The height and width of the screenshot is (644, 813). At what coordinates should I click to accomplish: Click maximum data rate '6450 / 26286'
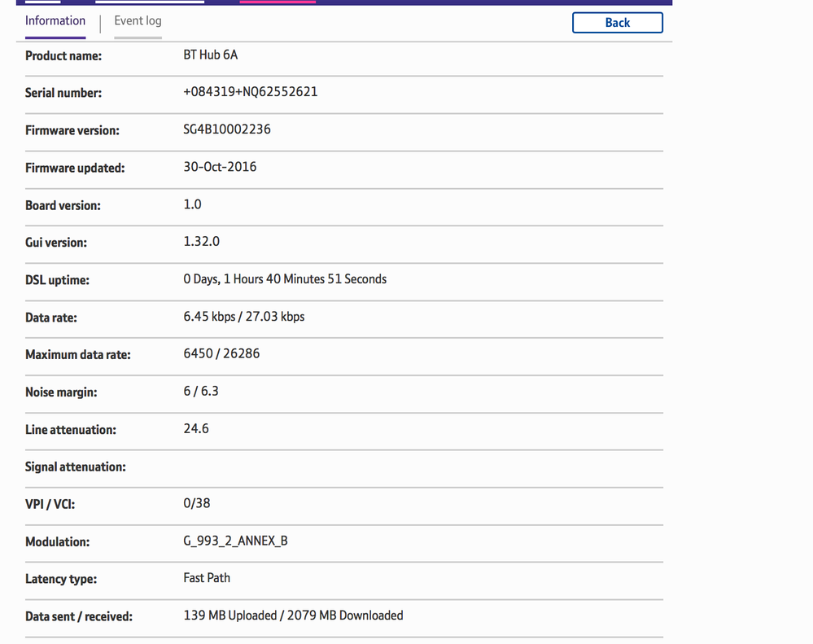point(221,353)
